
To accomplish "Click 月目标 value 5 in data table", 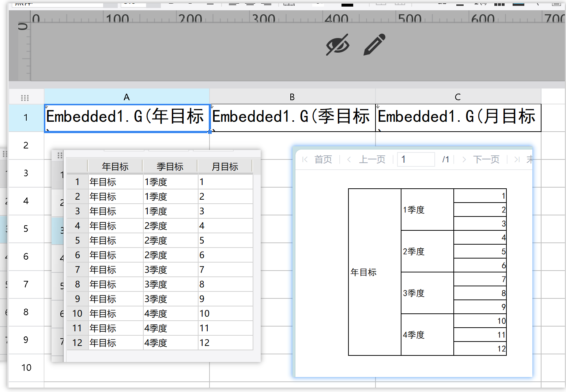I will 225,241.
